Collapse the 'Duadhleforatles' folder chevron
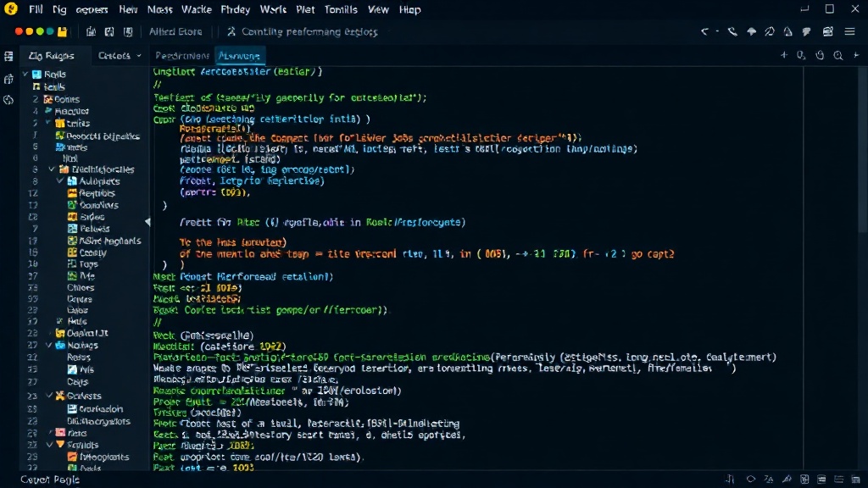868x488 pixels. (52, 169)
